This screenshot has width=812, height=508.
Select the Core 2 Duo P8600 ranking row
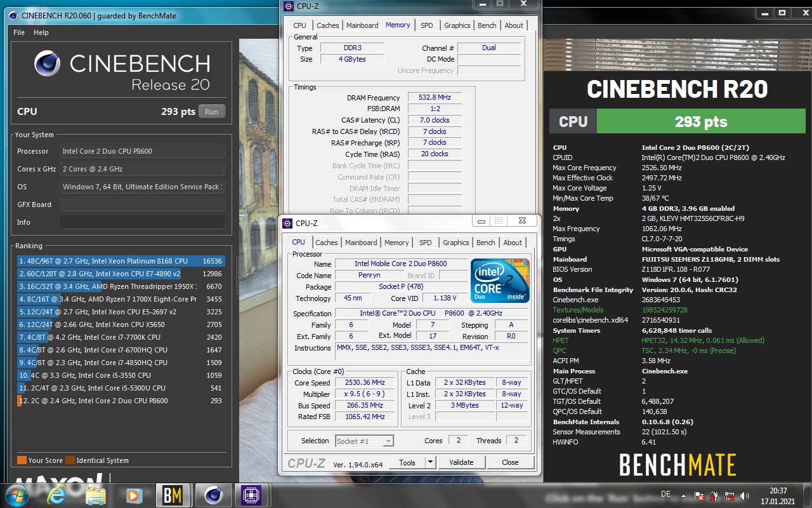(121, 401)
